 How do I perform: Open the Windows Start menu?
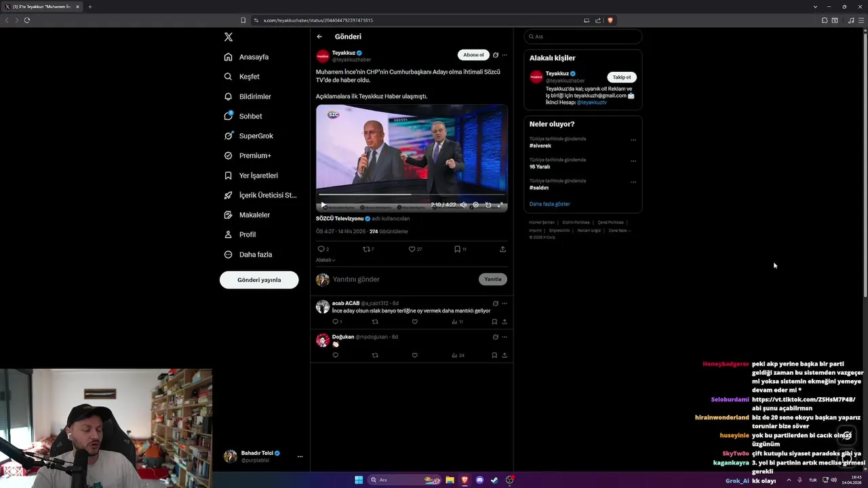pos(359,480)
